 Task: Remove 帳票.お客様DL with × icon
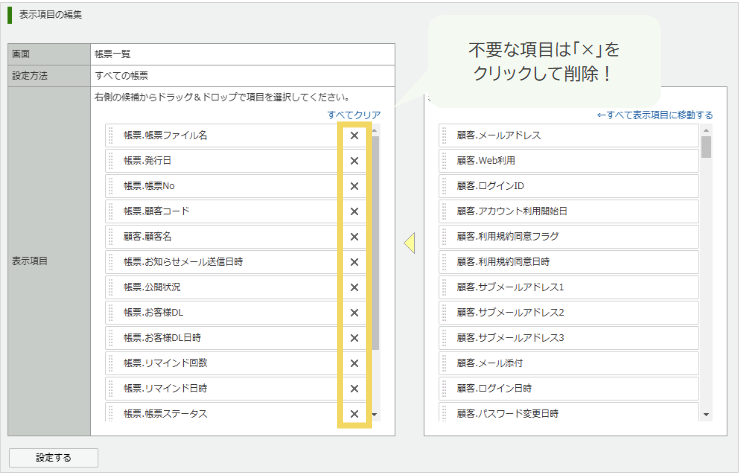coord(354,312)
